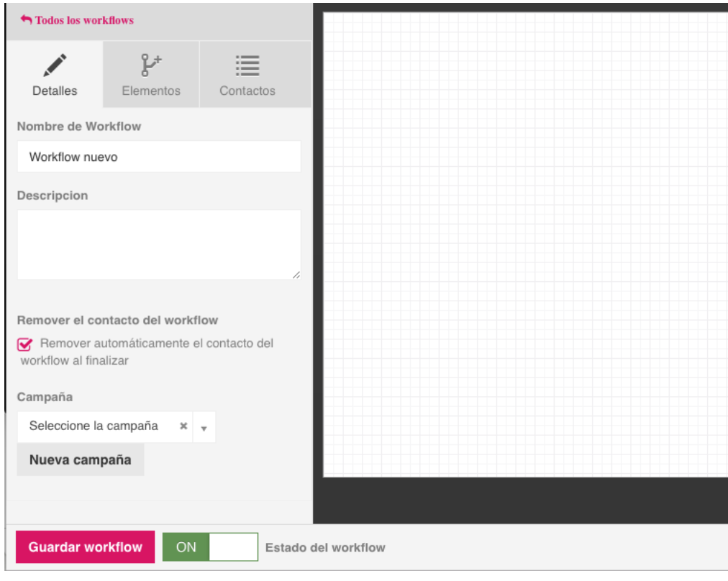Focus the Nombre de Workflow text field
This screenshot has width=728, height=581.
click(x=158, y=157)
